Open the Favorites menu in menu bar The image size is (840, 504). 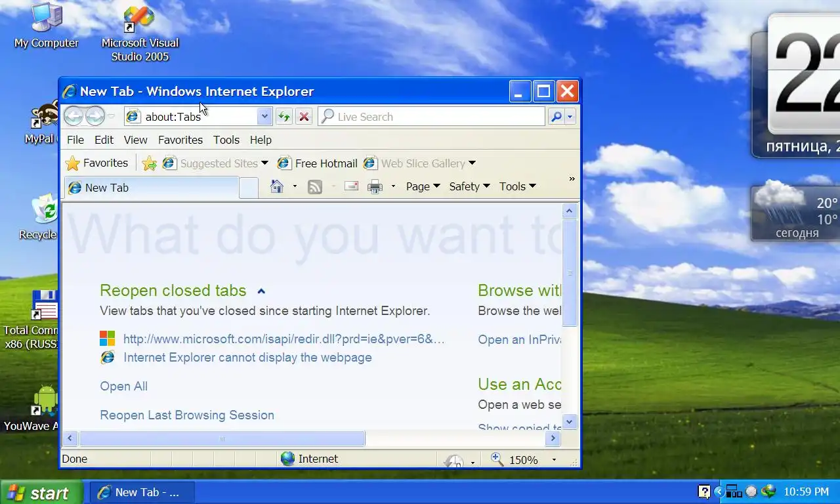click(x=180, y=140)
